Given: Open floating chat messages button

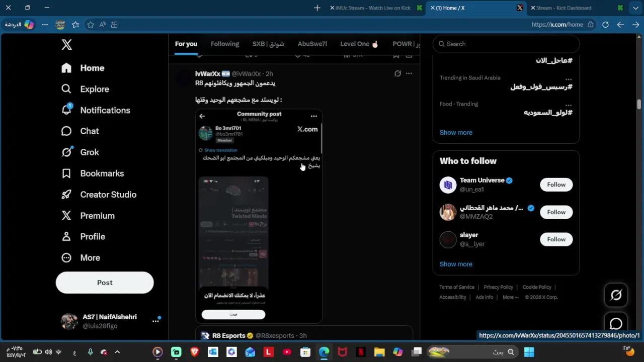Looking at the screenshot, I should 616,324.
